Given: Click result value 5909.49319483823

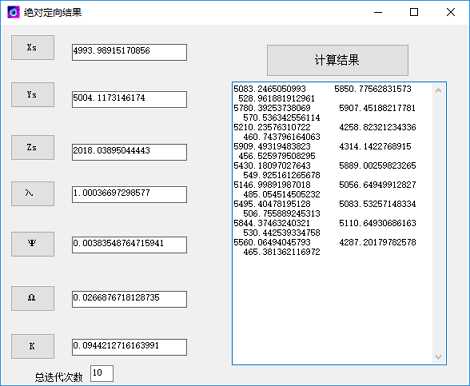Looking at the screenshot, I should click(x=272, y=147).
